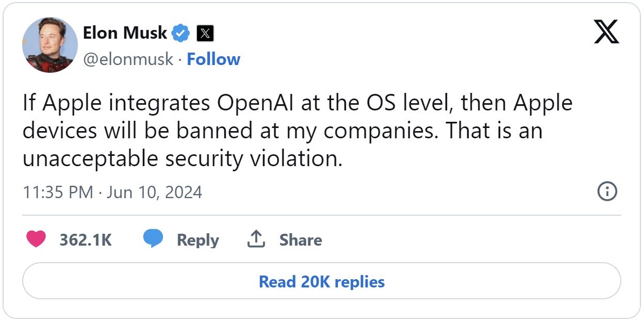Click the share upload arrow icon
The image size is (644, 322).
(256, 239)
